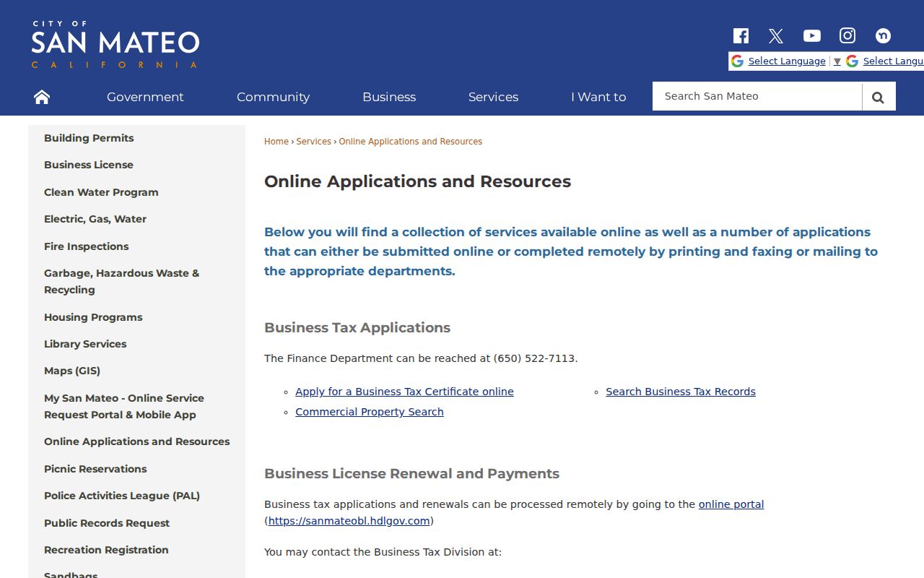The image size is (924, 578).
Task: Click the search magnifier button
Action: point(879,97)
